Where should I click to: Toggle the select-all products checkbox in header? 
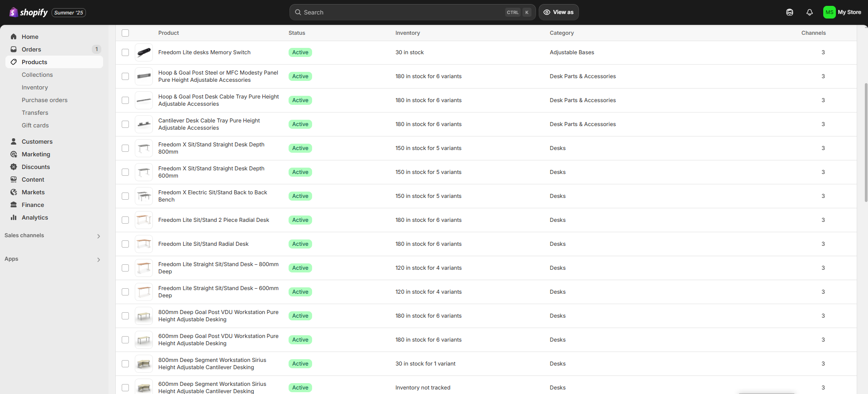[125, 33]
